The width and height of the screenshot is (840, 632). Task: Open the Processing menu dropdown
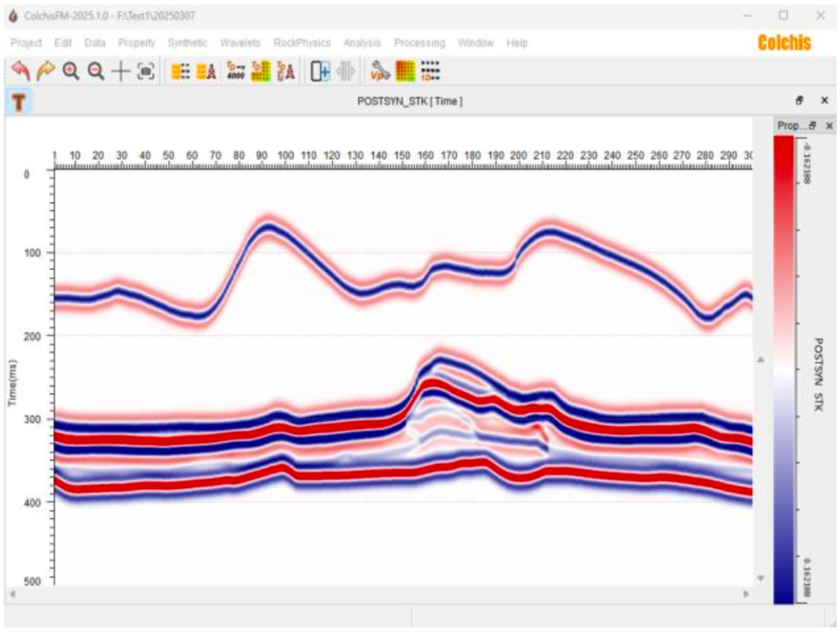tap(419, 43)
